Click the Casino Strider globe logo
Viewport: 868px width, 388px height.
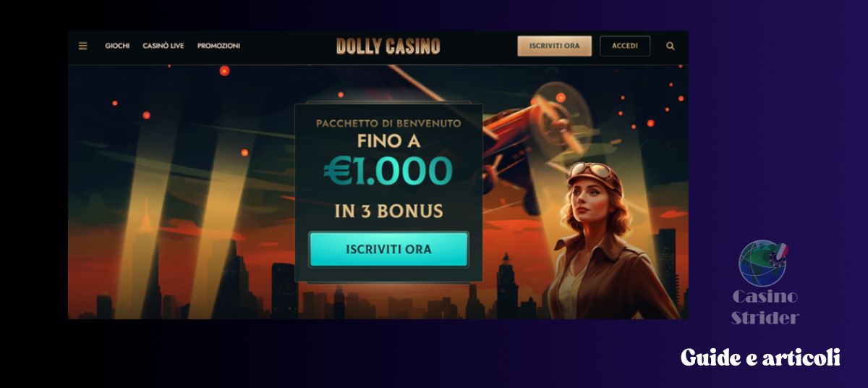762,263
